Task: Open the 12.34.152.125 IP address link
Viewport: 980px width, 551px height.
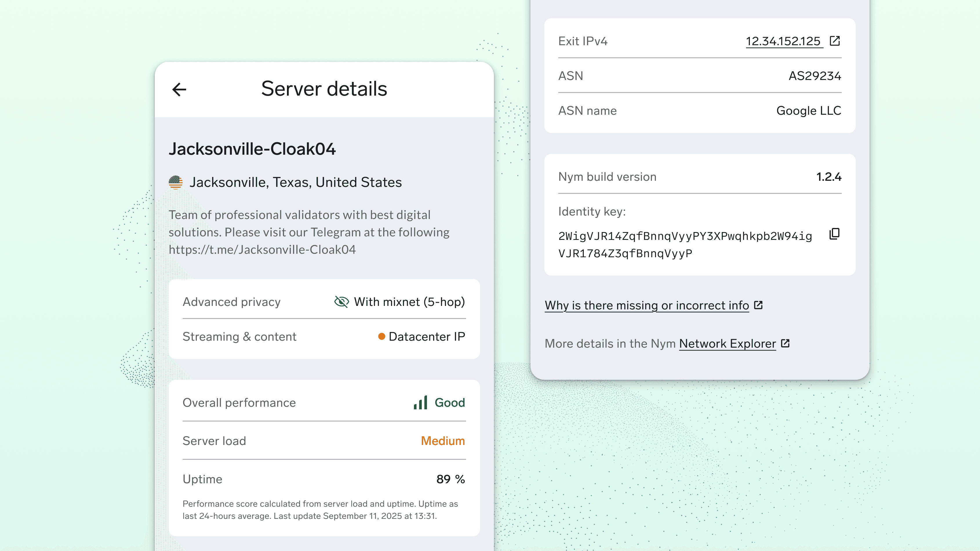Action: coord(783,41)
